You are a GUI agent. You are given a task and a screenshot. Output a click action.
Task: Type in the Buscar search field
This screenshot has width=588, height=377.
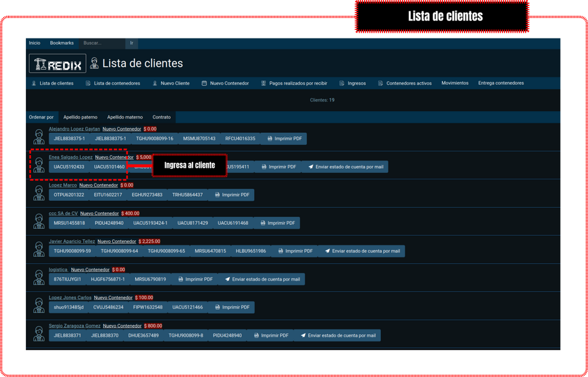point(102,43)
